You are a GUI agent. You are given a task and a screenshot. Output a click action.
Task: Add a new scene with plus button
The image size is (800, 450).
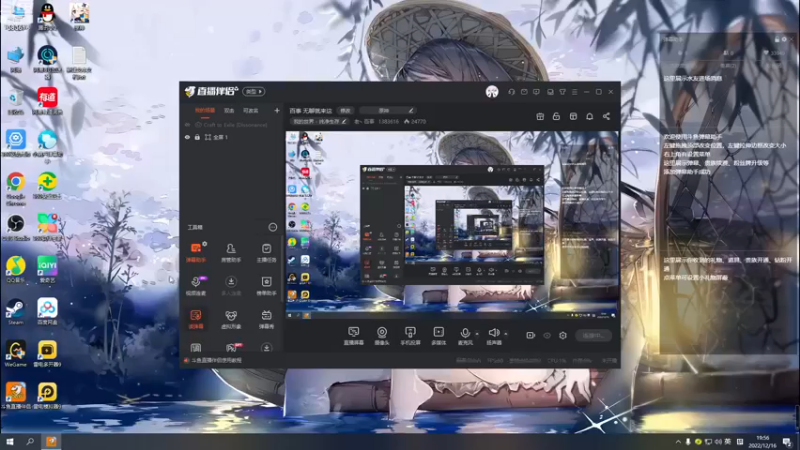coord(277,111)
